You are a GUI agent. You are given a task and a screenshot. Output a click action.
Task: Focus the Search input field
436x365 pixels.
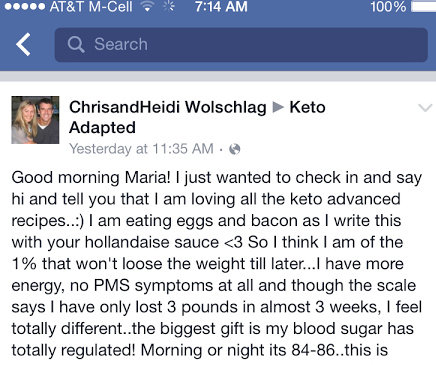point(241,45)
